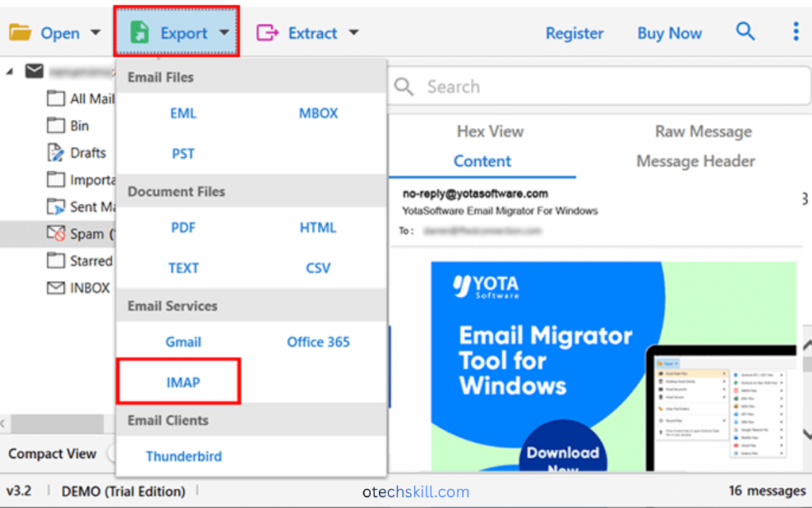
Task: Choose EML export format
Action: pyautogui.click(x=183, y=113)
